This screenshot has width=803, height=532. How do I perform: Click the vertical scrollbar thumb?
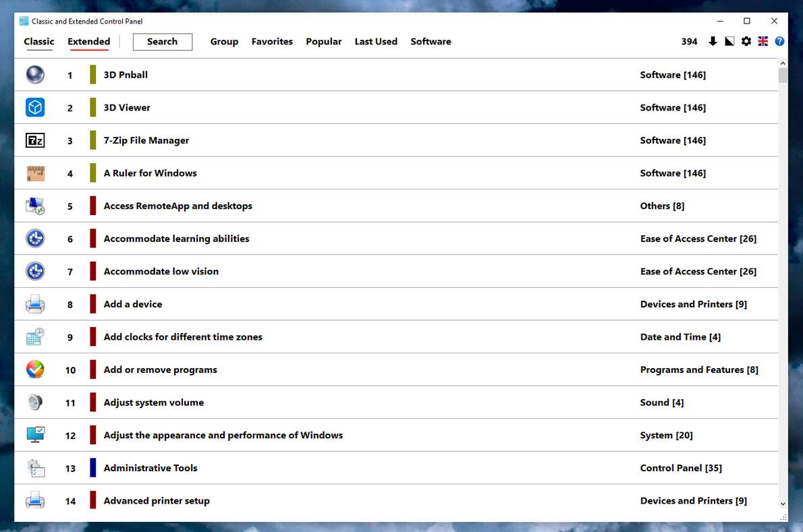pyautogui.click(x=783, y=75)
